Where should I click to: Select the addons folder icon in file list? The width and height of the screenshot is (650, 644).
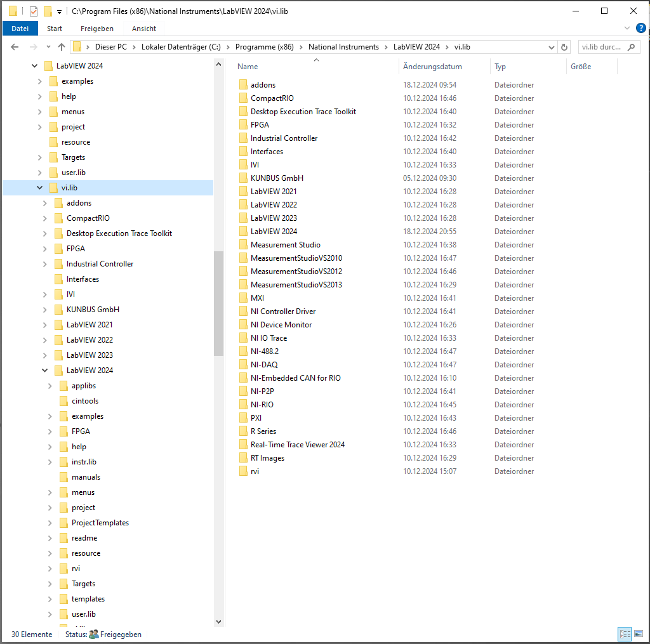tap(243, 85)
